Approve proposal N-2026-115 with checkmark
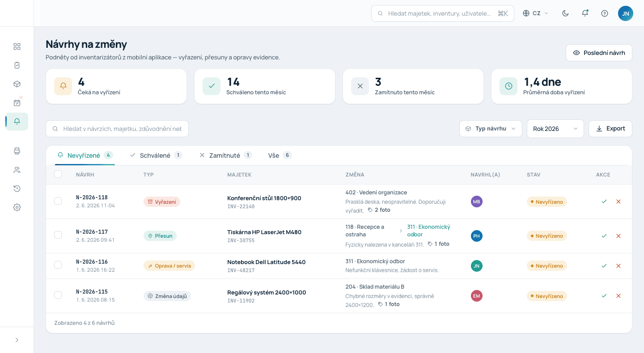The width and height of the screenshot is (644, 353). 604,296
